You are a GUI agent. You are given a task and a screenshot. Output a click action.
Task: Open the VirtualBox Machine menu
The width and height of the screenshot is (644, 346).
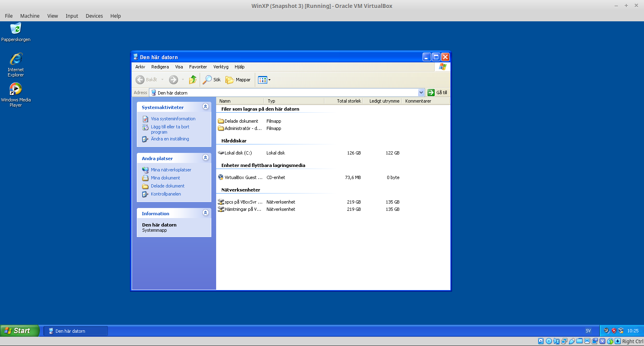(30, 16)
